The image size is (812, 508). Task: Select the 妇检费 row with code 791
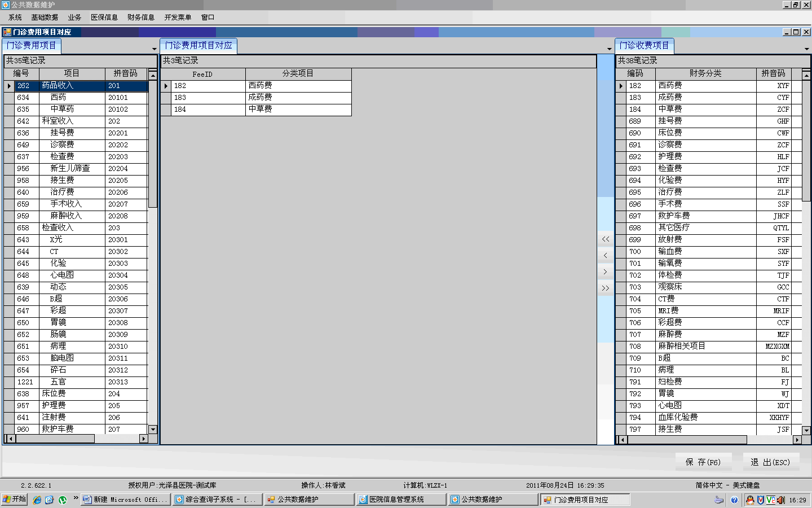(709, 382)
